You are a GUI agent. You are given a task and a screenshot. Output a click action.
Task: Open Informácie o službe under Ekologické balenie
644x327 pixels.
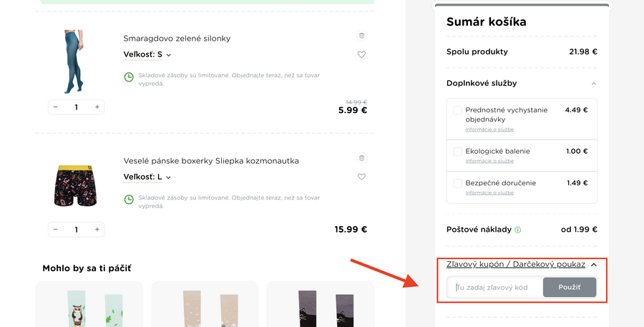[x=489, y=161]
